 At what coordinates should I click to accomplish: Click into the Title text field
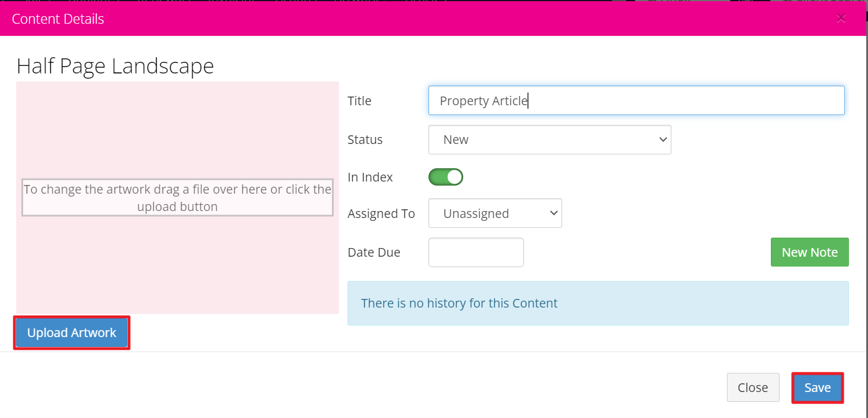click(x=636, y=101)
